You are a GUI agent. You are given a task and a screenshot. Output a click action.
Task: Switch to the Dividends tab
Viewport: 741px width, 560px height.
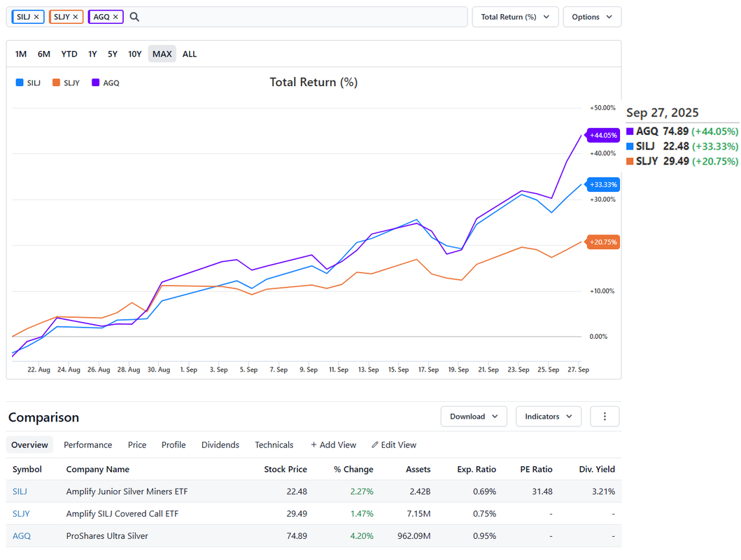pyautogui.click(x=220, y=445)
